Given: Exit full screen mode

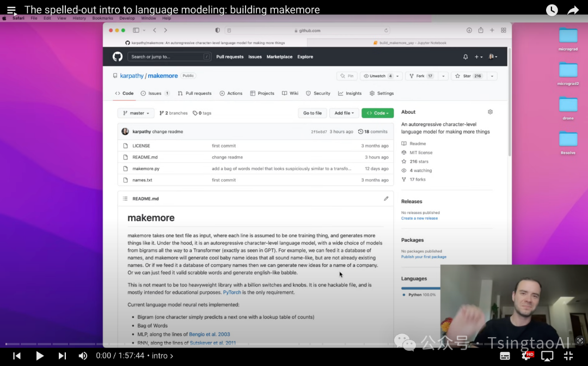Looking at the screenshot, I should (x=568, y=356).
